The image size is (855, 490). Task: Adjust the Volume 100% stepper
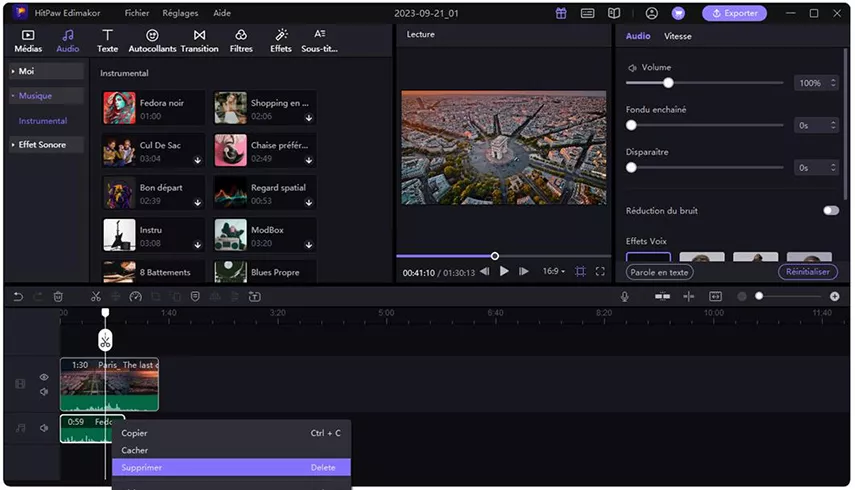(x=833, y=83)
